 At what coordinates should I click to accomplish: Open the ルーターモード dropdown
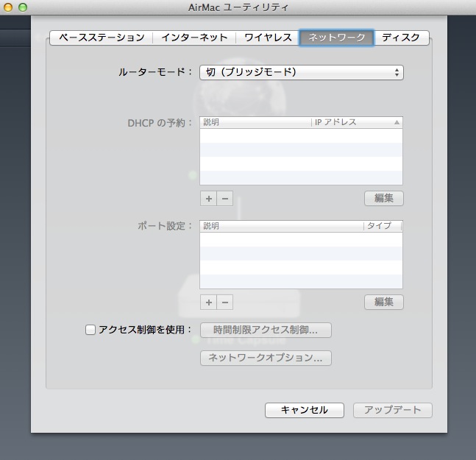(302, 73)
